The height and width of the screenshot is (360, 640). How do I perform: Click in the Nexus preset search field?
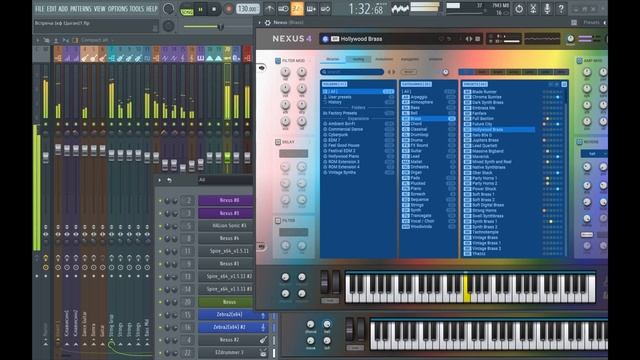[352, 72]
